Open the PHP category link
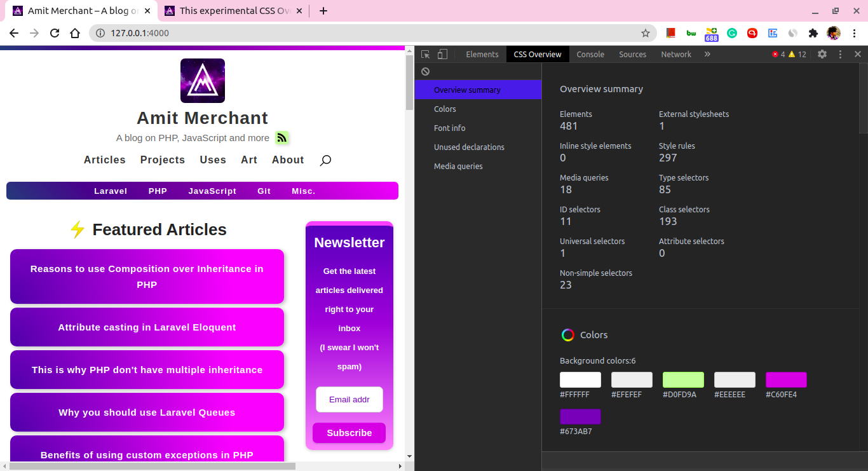The image size is (868, 471). coord(158,191)
